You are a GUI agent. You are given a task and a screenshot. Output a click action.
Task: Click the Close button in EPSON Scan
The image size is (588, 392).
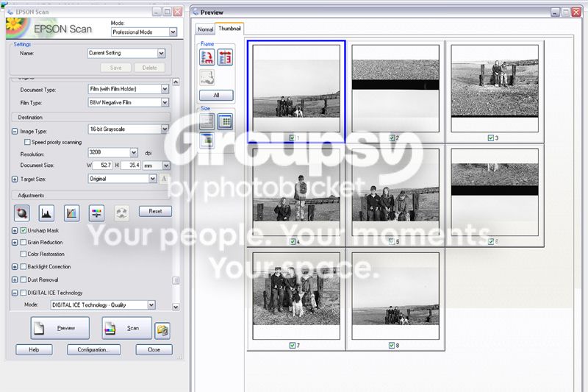(x=154, y=349)
